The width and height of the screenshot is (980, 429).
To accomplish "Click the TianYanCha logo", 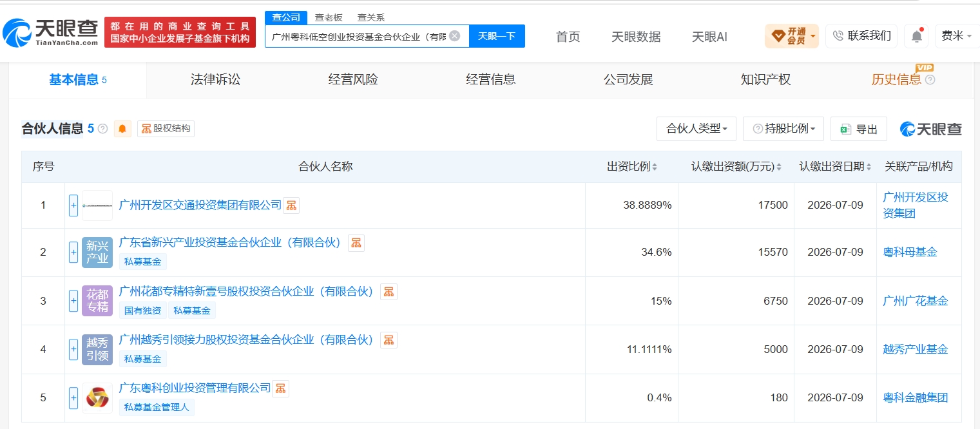I will click(x=50, y=32).
